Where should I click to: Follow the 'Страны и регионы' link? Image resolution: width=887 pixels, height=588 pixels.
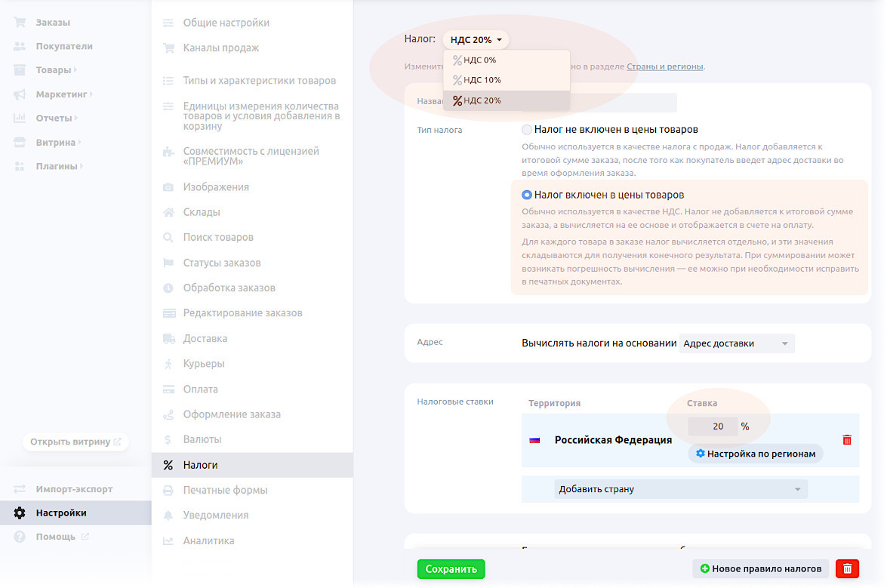pyautogui.click(x=664, y=66)
